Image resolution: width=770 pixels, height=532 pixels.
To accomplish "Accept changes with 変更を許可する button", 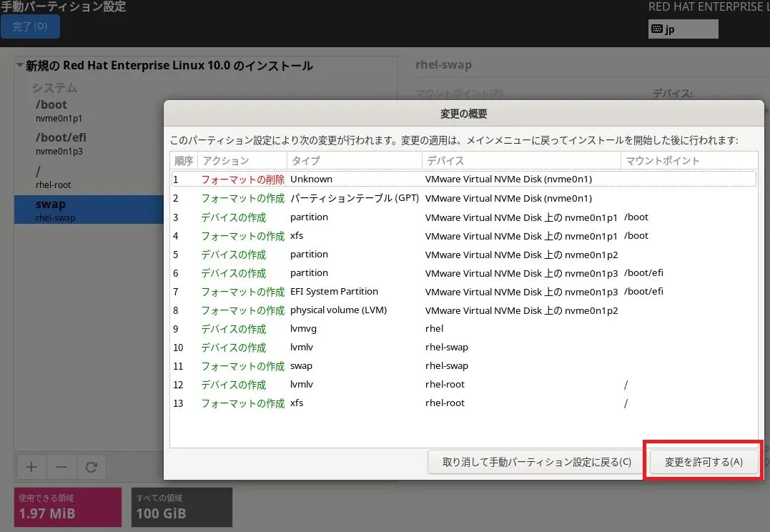I will tap(703, 461).
